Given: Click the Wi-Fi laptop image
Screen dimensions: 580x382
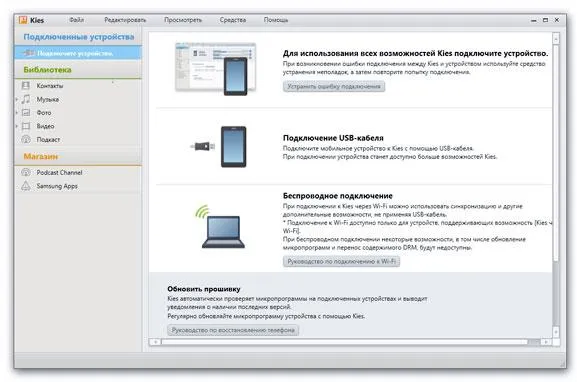Looking at the screenshot, I should [220, 227].
